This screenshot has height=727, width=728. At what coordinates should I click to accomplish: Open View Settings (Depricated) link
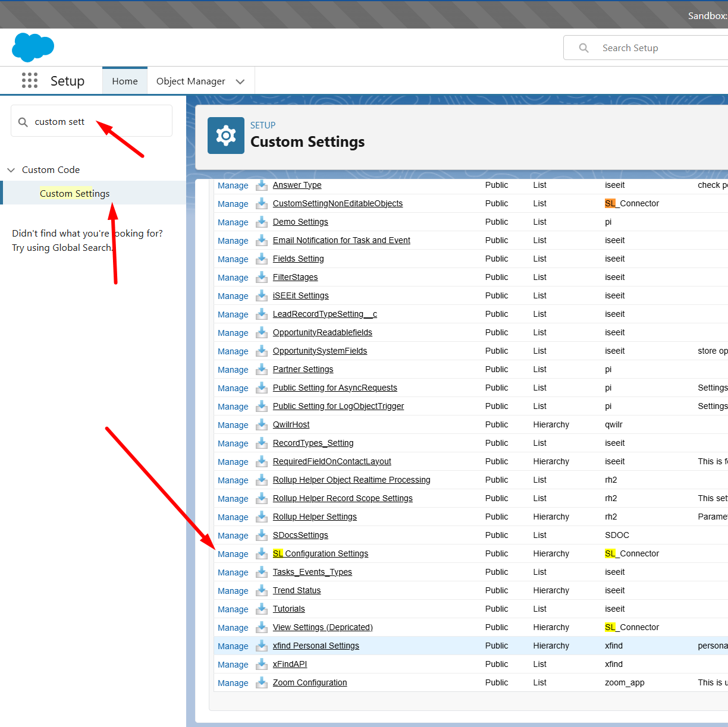coord(323,627)
